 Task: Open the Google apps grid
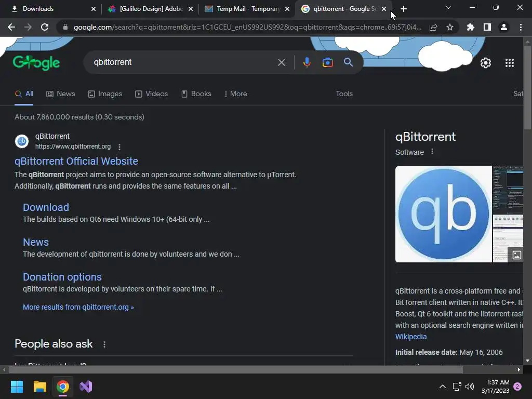pos(509,63)
